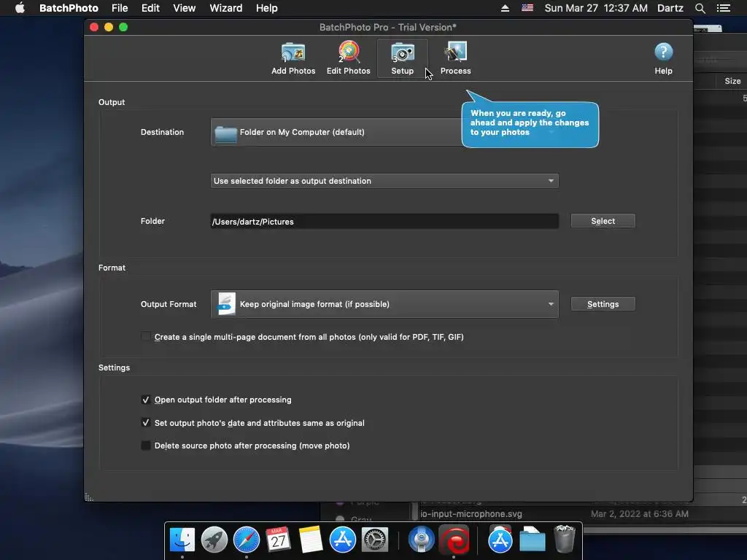Image resolution: width=747 pixels, height=560 pixels.
Task: Click the Output Format image icon
Action: pos(226,304)
